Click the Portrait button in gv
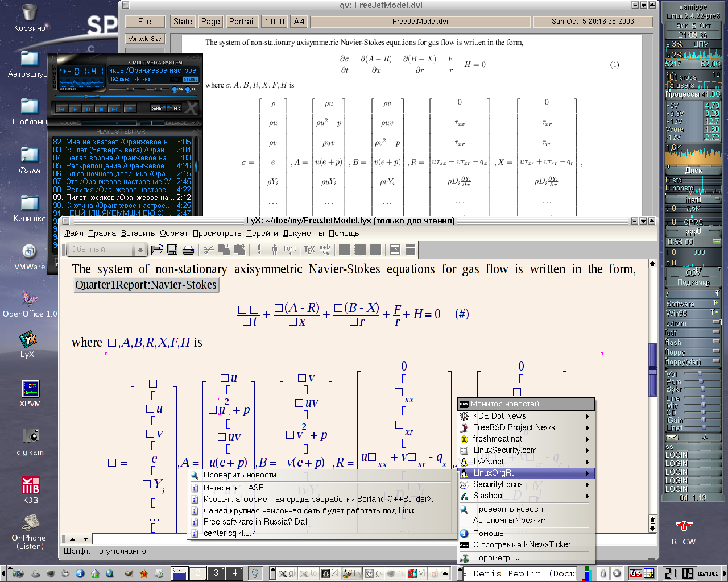Image resolution: width=728 pixels, height=582 pixels. [x=242, y=22]
